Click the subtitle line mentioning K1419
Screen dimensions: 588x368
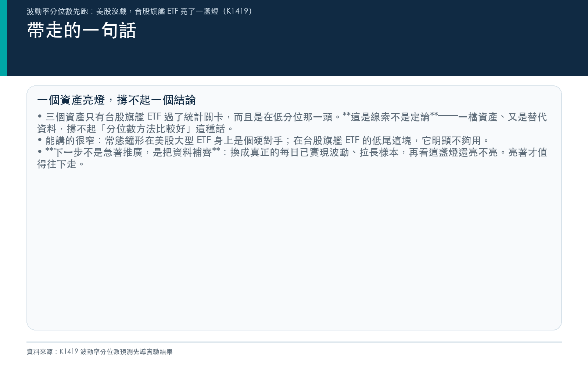pos(140,11)
